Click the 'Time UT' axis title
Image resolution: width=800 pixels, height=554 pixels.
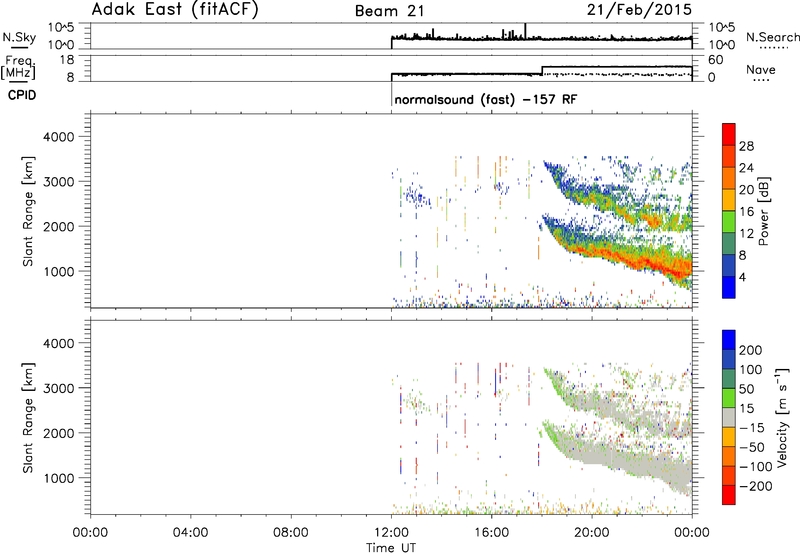(x=391, y=548)
